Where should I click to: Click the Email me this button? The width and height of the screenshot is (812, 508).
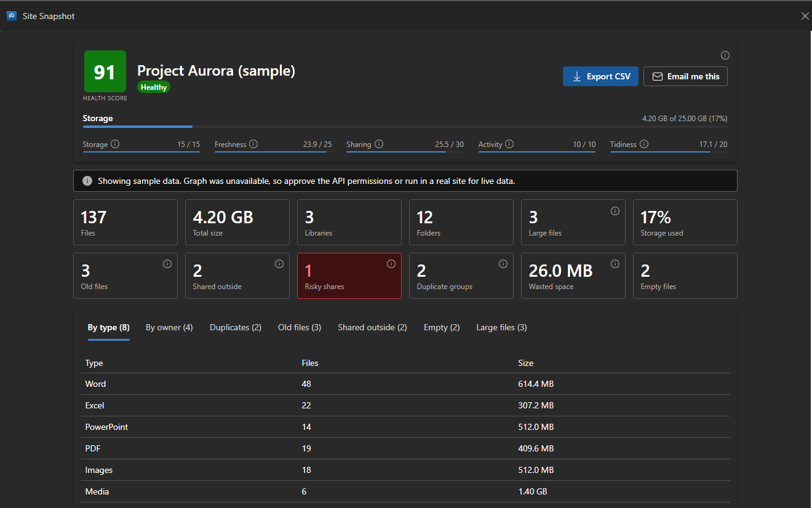(685, 76)
